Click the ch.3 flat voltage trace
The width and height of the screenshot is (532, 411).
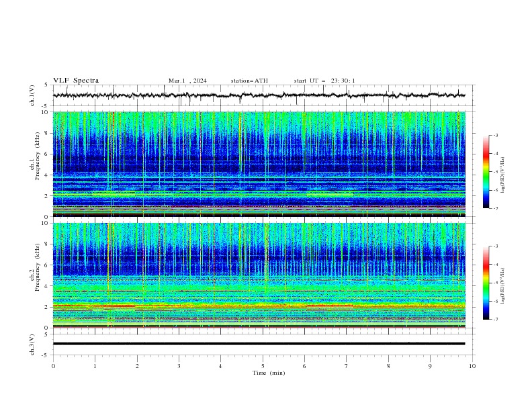[x=259, y=344]
